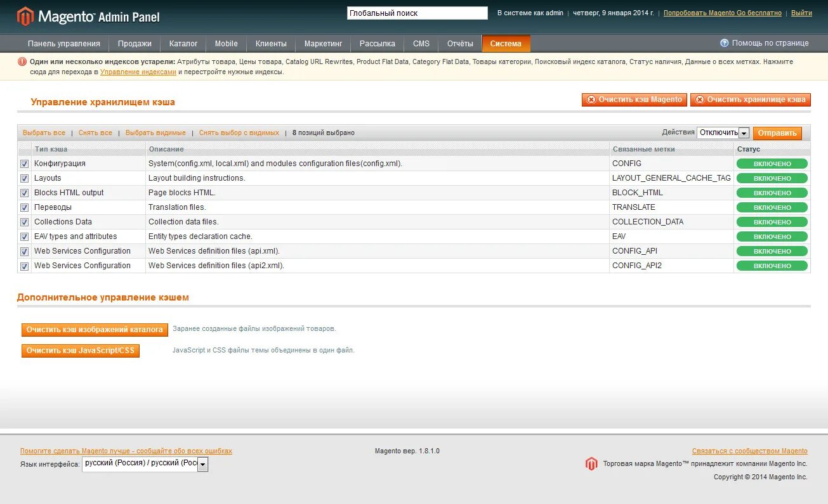Open the Продажи menu
Viewport: 828px width, 504px height.
coord(135,44)
